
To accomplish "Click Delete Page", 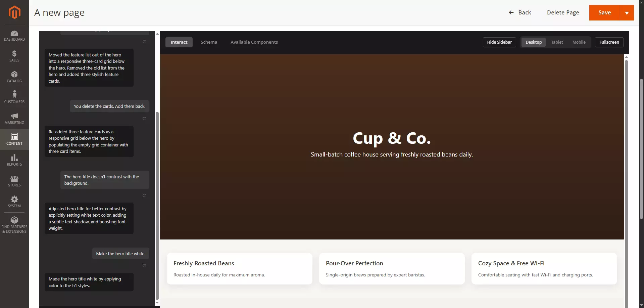I will tap(563, 12).
